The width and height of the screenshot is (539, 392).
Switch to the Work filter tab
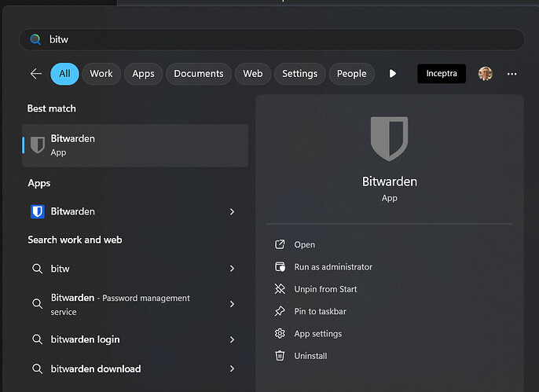point(101,74)
